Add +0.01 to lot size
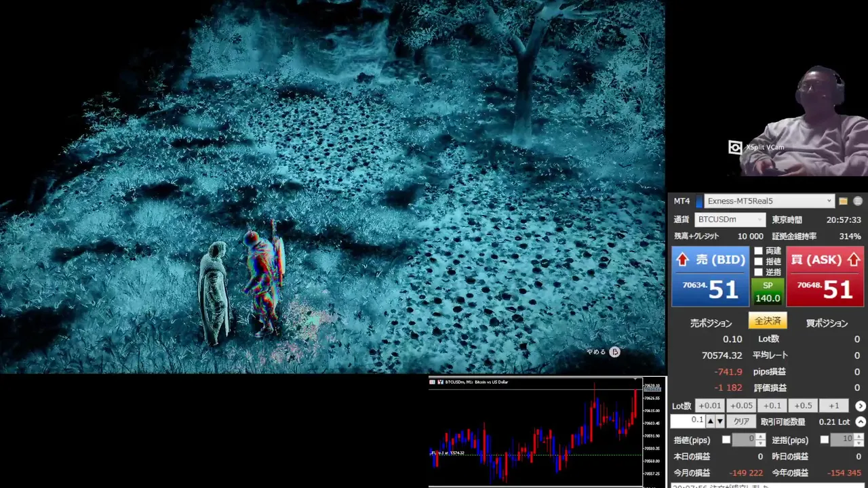 709,406
